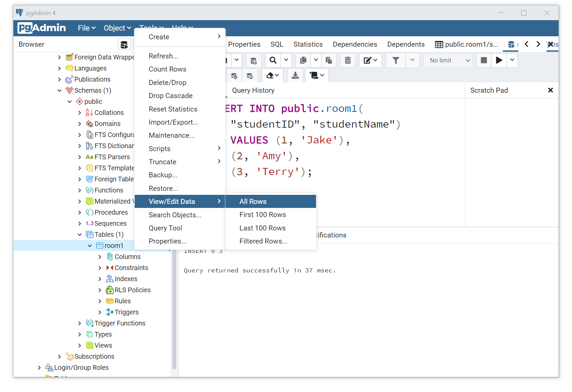Switch to the SQL tab

click(277, 44)
